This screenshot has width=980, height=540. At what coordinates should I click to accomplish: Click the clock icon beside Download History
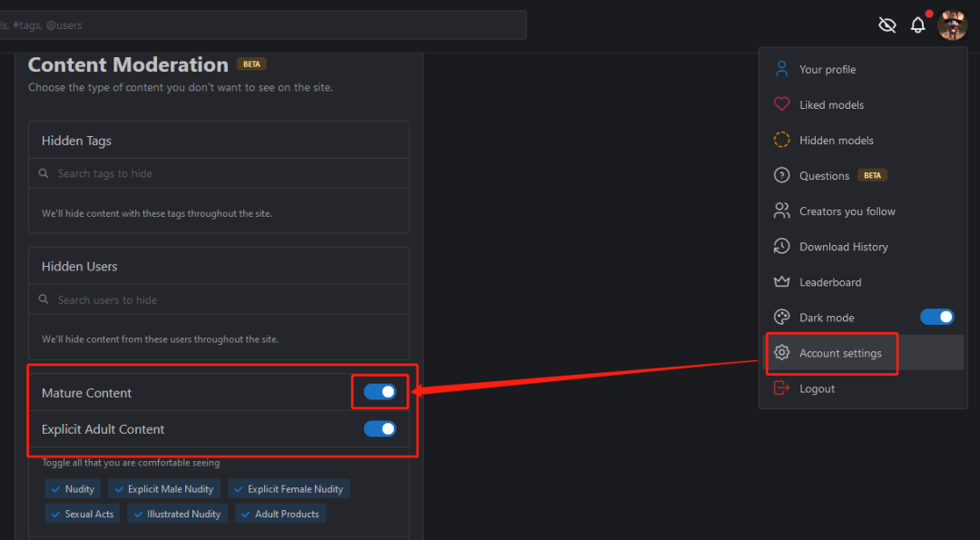[x=781, y=246]
